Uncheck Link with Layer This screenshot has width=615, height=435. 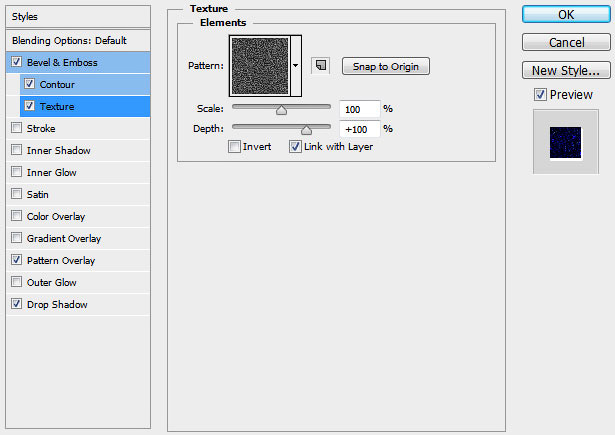(x=295, y=147)
